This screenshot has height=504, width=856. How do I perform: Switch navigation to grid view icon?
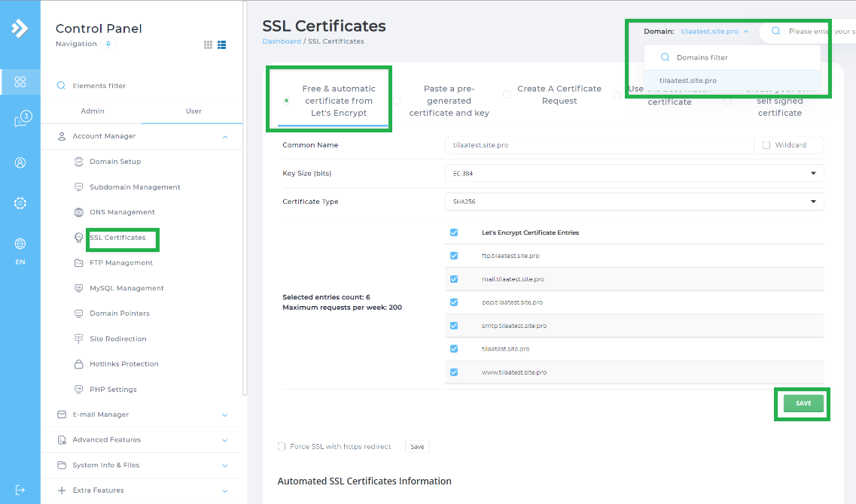(x=208, y=44)
